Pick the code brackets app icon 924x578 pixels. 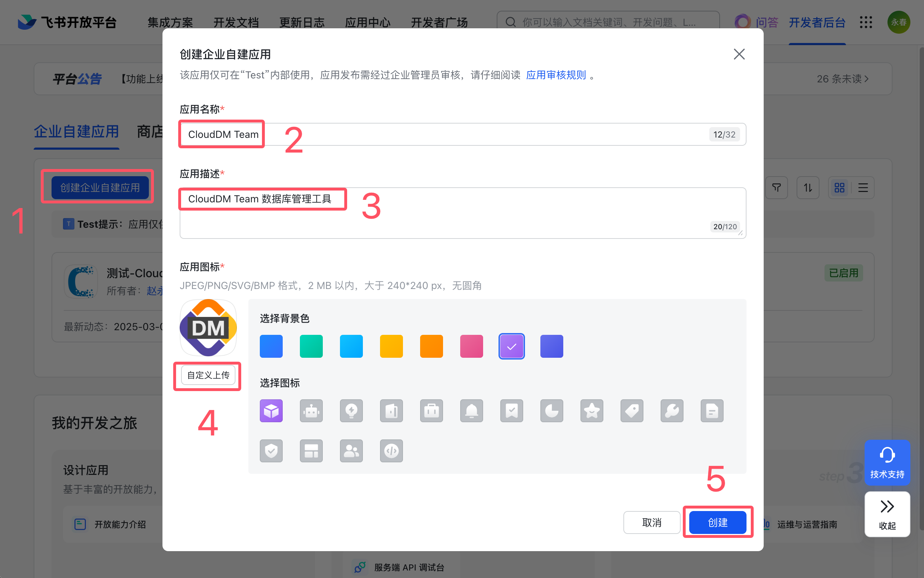click(x=391, y=451)
